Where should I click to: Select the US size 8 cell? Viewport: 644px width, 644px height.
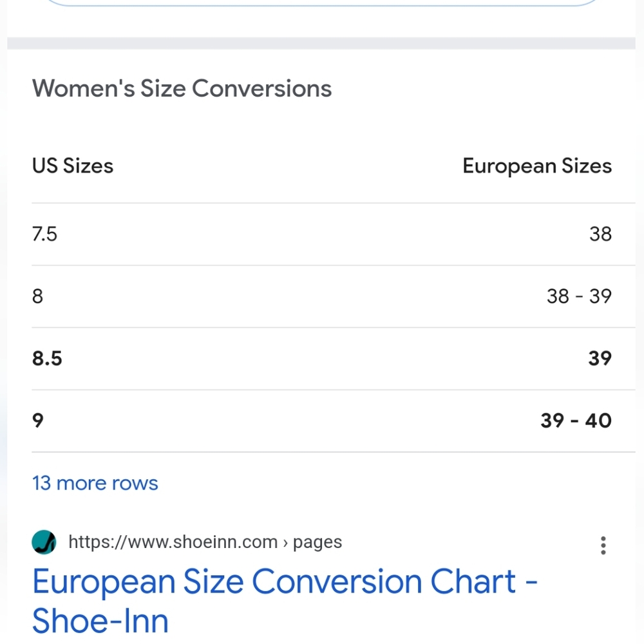38,296
